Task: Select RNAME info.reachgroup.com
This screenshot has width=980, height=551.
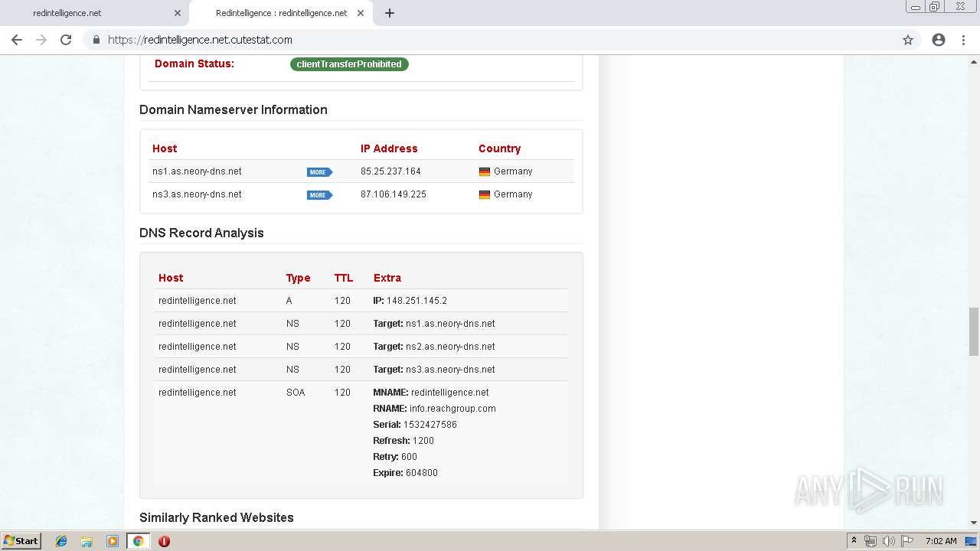Action: tap(452, 409)
